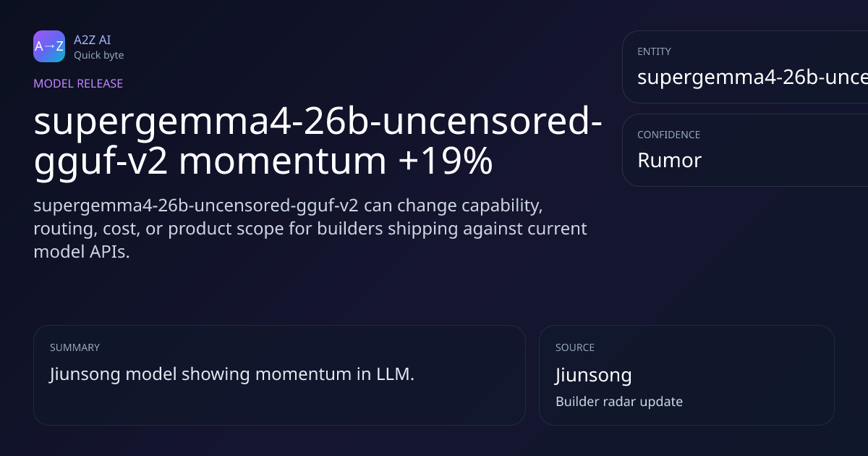Click the Jiunsong model momentum summary text

(x=231, y=374)
